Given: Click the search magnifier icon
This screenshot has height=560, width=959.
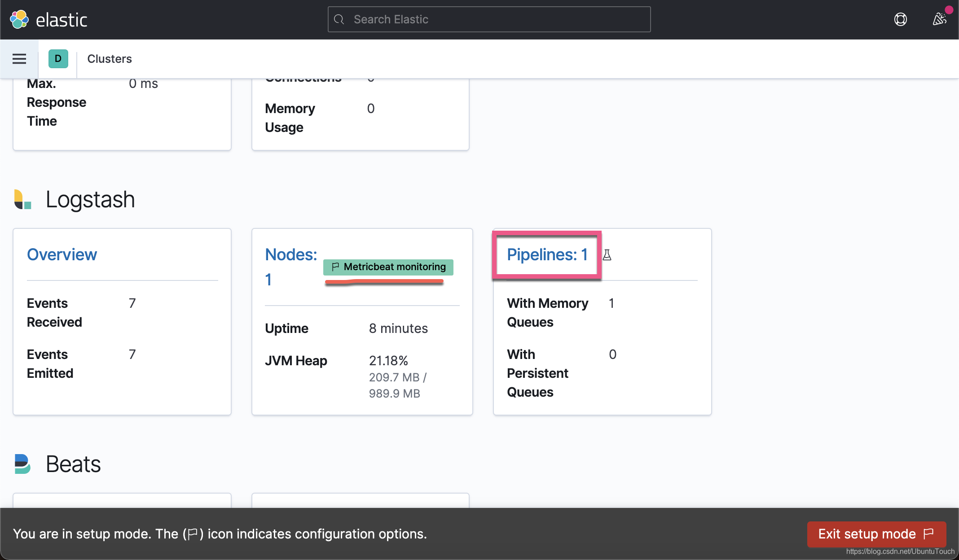Looking at the screenshot, I should tap(339, 19).
